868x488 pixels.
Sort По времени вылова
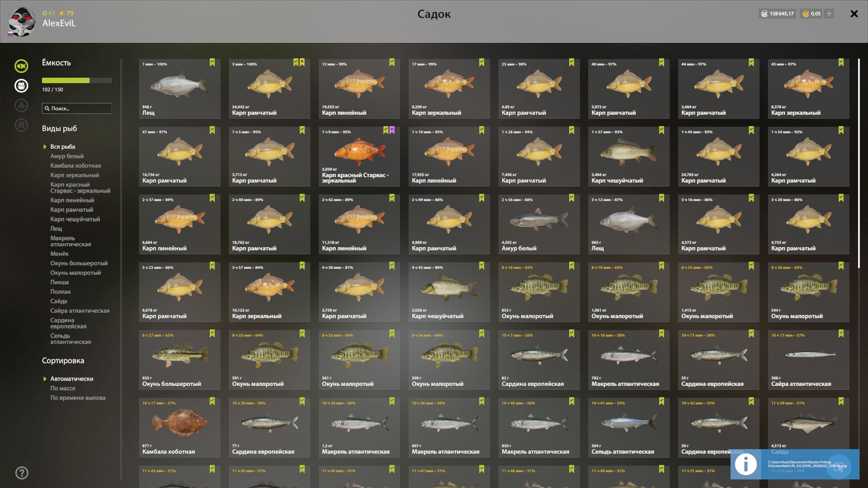pos(78,398)
